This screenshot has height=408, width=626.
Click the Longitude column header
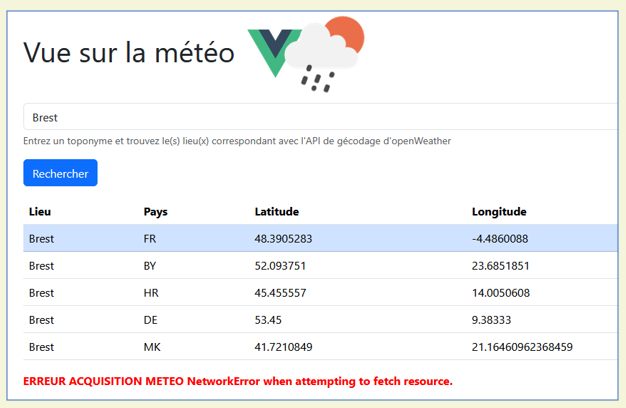click(499, 212)
